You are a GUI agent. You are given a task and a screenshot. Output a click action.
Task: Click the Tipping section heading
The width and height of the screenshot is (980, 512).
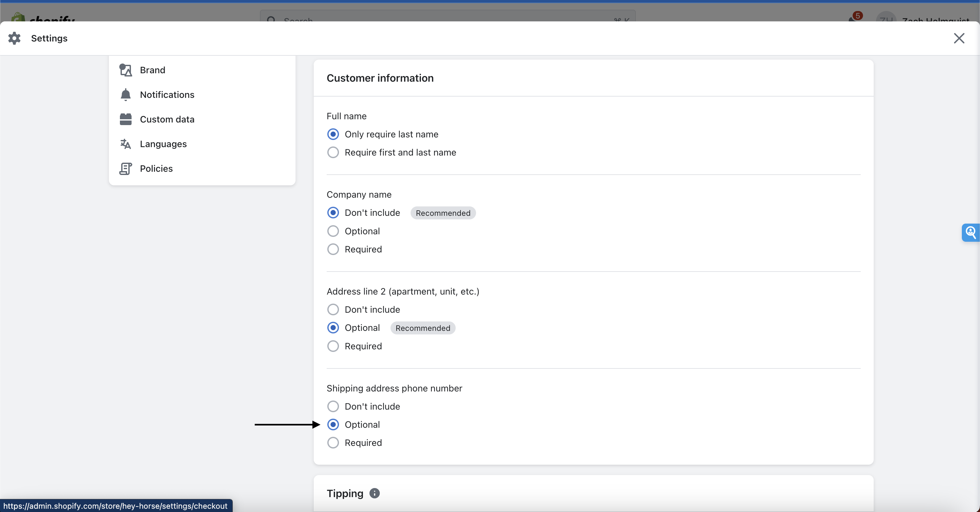point(345,493)
